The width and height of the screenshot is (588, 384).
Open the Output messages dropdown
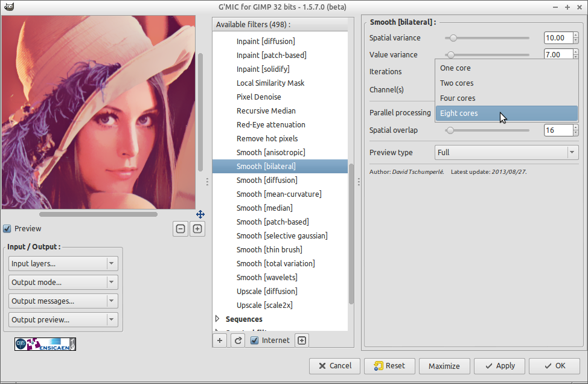pos(63,301)
